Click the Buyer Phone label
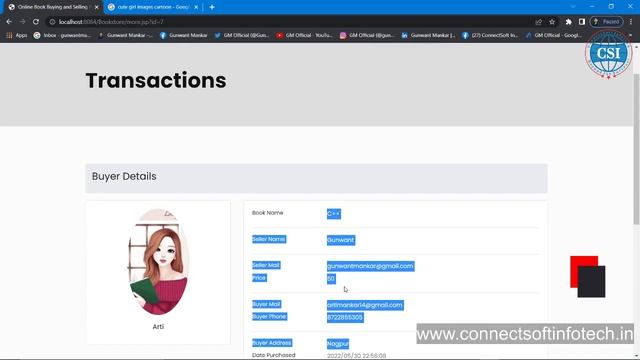The width and height of the screenshot is (640, 360). point(269,316)
